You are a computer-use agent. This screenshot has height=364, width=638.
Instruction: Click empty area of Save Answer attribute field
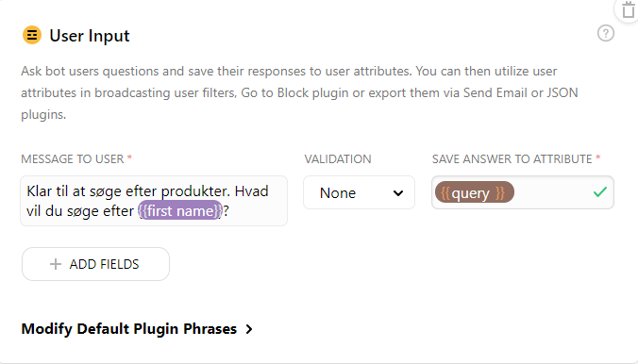pos(552,192)
